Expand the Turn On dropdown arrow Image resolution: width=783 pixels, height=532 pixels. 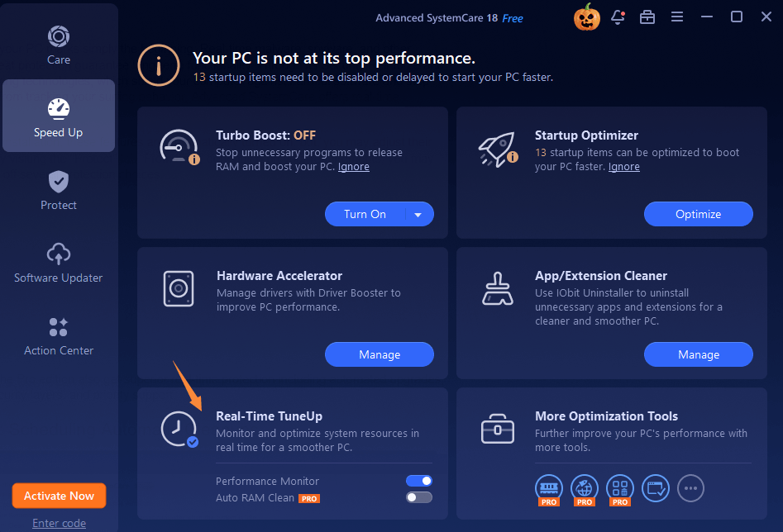[418, 215]
